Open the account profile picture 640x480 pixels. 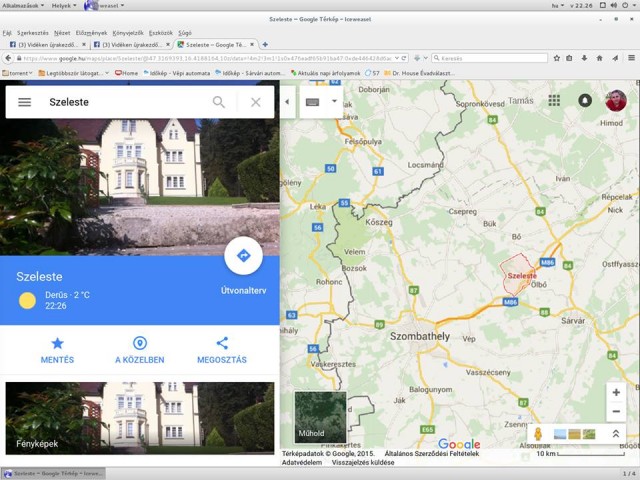[616, 100]
